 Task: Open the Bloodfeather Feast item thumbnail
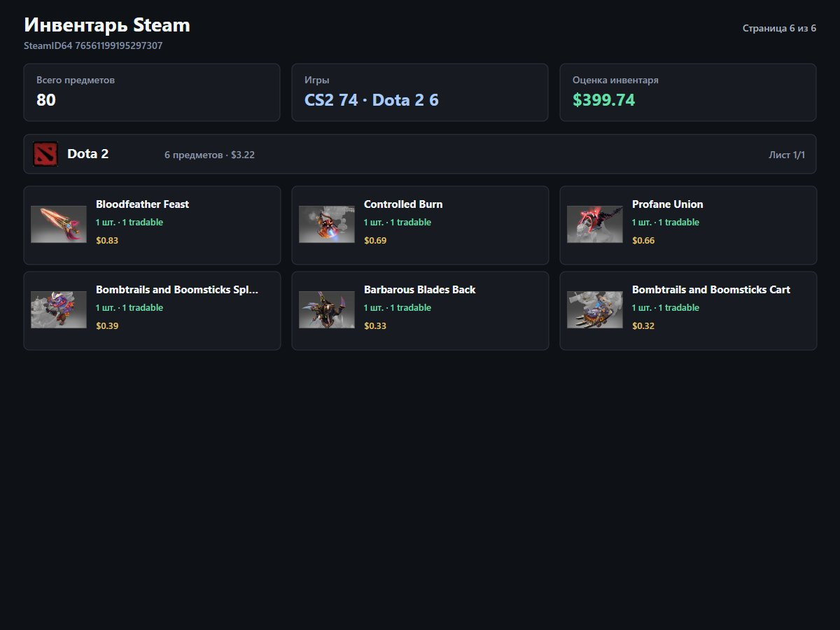coord(59,225)
